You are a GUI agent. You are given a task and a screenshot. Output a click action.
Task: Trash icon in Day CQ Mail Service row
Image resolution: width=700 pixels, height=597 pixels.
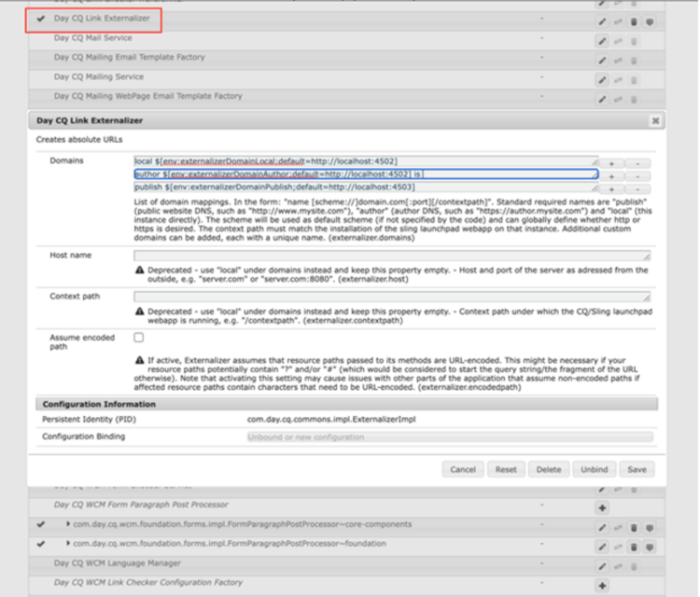click(634, 41)
